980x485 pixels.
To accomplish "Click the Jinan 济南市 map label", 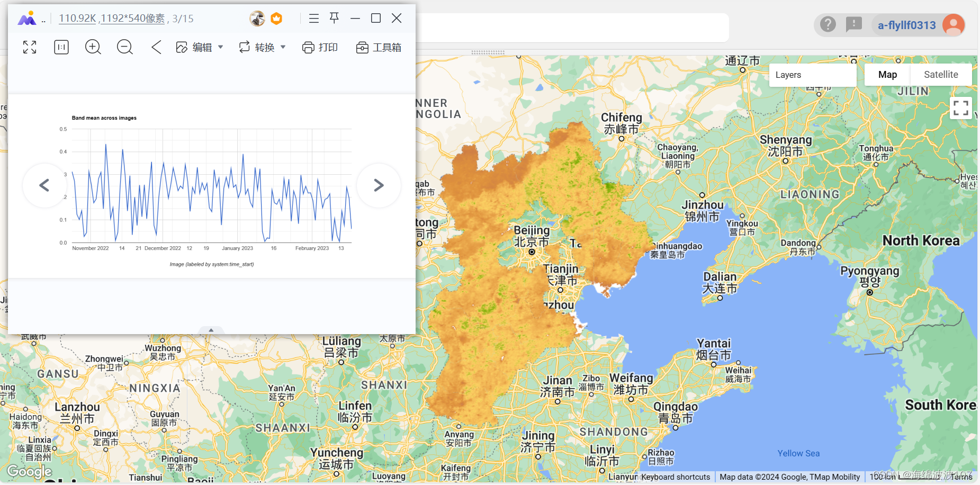I will coord(558,387).
